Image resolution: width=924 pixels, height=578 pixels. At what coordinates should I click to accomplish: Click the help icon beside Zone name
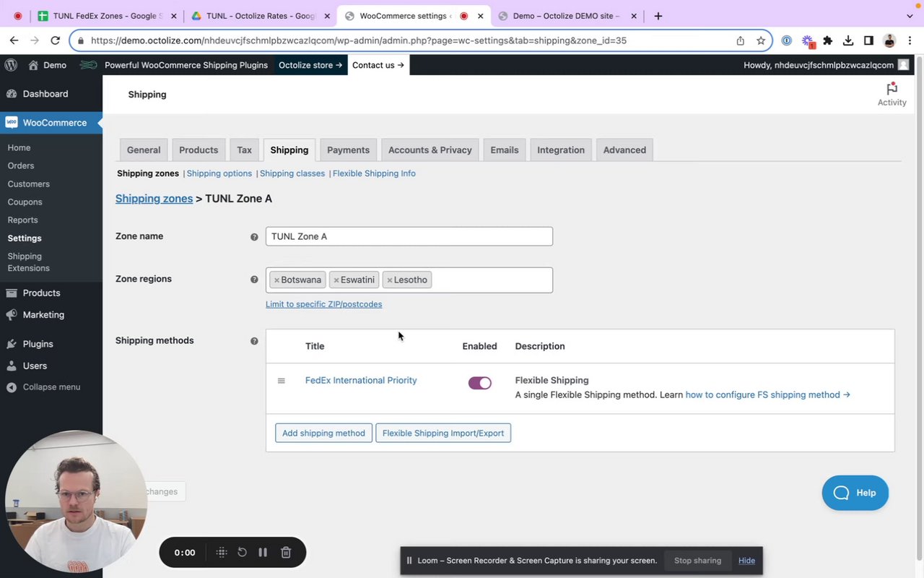click(254, 237)
